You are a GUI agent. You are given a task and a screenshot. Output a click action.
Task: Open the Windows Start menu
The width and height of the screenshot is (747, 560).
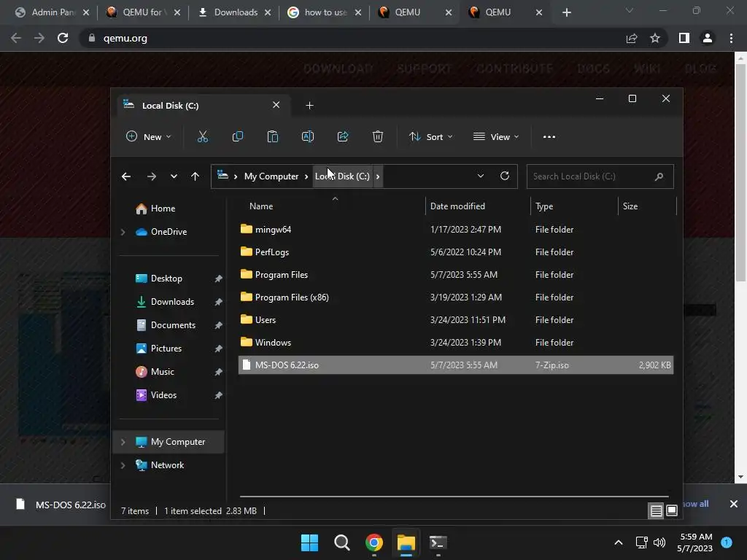[309, 542]
